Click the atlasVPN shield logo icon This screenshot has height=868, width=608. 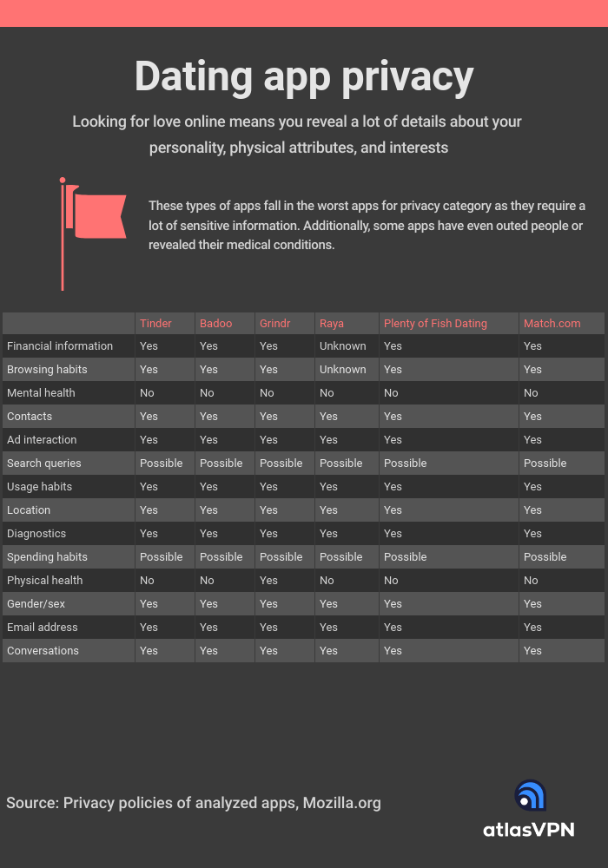pyautogui.click(x=531, y=795)
